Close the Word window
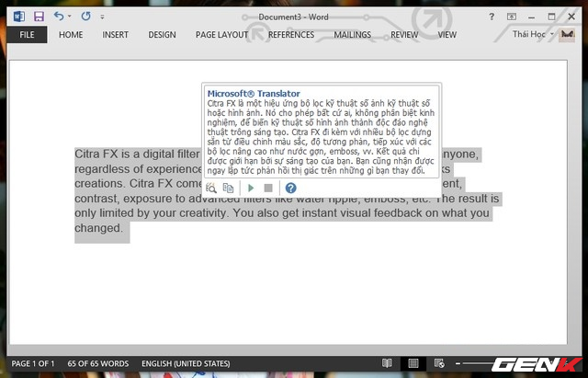The width and height of the screenshot is (588, 378). (571, 17)
